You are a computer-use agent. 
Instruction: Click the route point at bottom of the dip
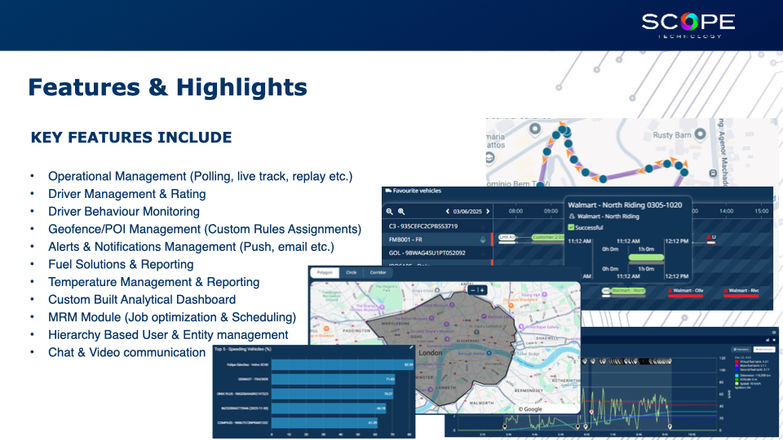point(603,178)
